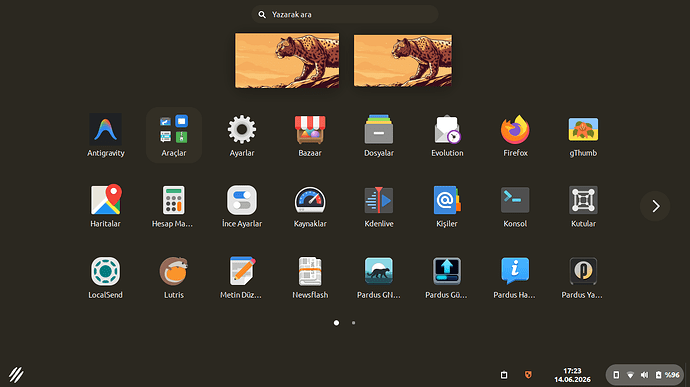Launch the Bazaar store app
The width and height of the screenshot is (690, 387).
tap(310, 135)
